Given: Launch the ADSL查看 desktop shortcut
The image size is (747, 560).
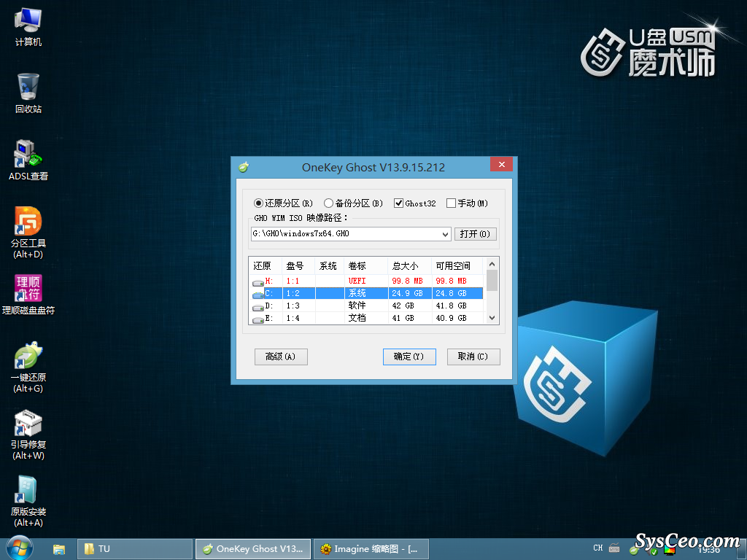Looking at the screenshot, I should 28,160.
